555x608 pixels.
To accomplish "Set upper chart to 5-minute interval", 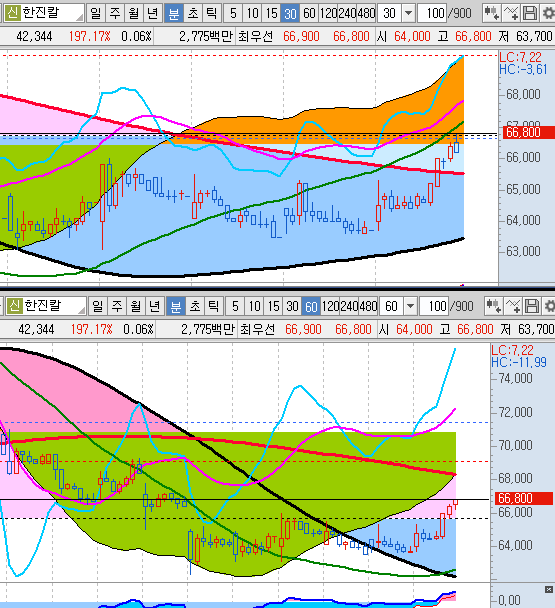I will pos(233,13).
